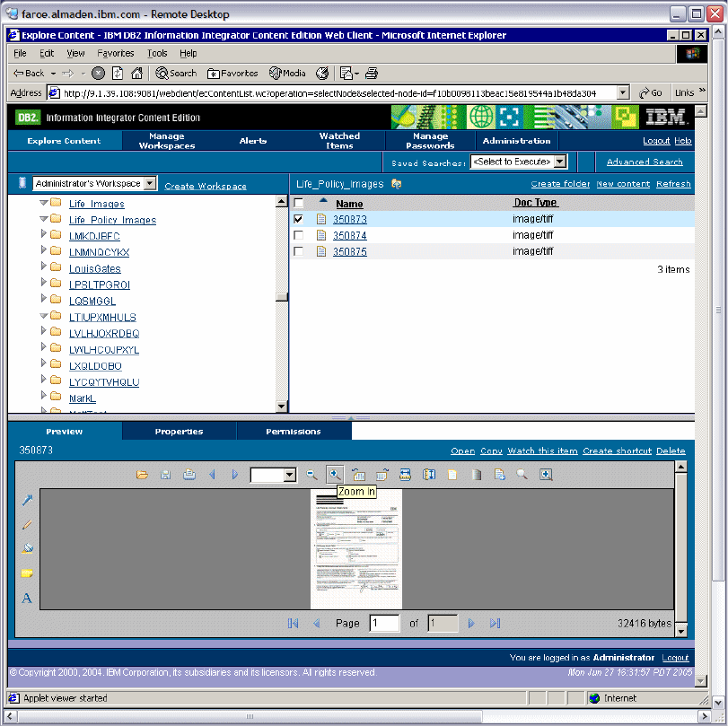
Task: Switch to the Permissions tab
Action: coord(294,432)
